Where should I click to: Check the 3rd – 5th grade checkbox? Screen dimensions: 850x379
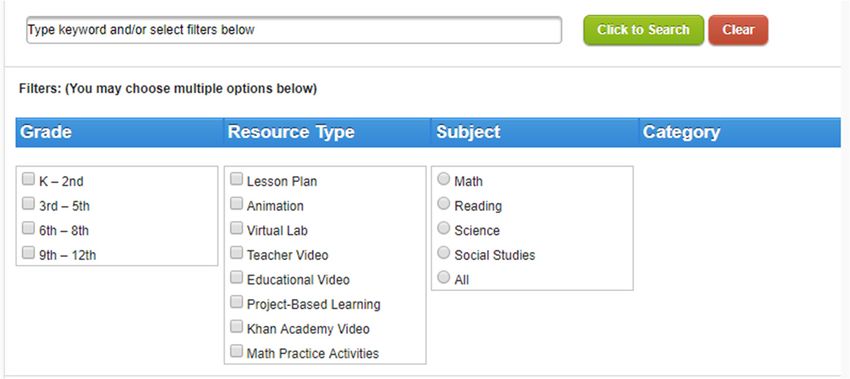(x=28, y=204)
